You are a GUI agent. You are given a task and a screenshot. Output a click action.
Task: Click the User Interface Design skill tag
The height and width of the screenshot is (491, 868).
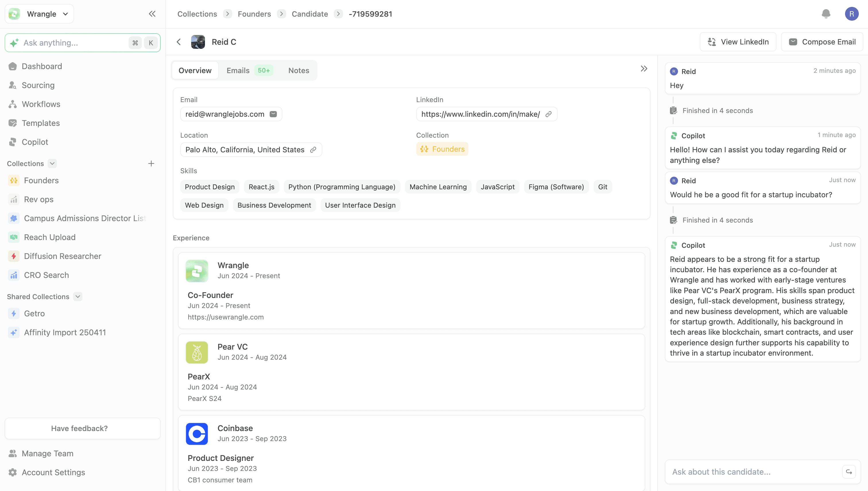pyautogui.click(x=360, y=205)
